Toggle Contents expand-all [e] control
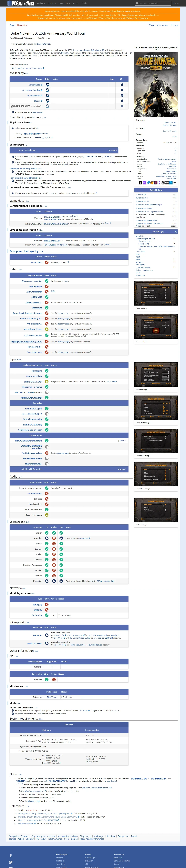186x868 pixels. point(176,231)
